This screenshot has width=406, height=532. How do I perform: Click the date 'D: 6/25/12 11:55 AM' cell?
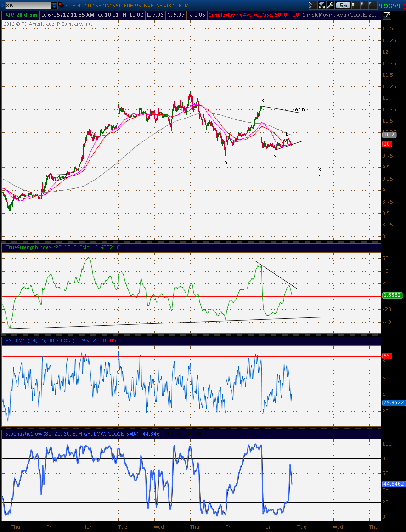(68, 15)
